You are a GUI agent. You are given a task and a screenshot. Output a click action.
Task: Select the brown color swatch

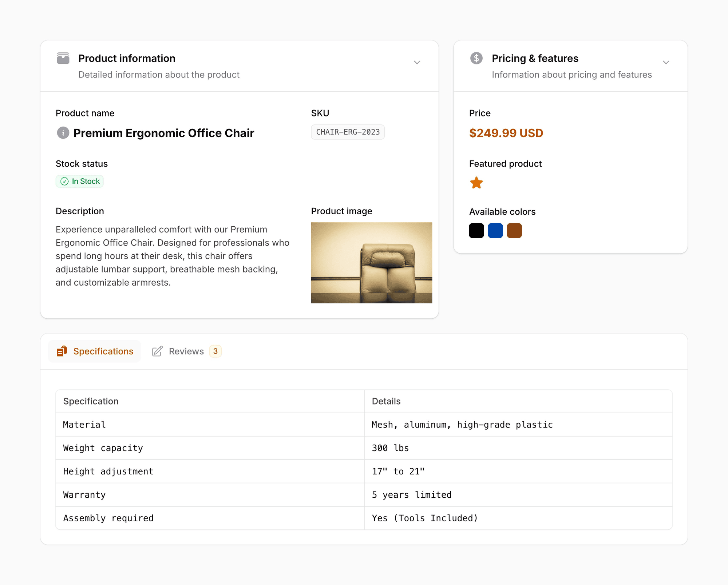(x=514, y=231)
